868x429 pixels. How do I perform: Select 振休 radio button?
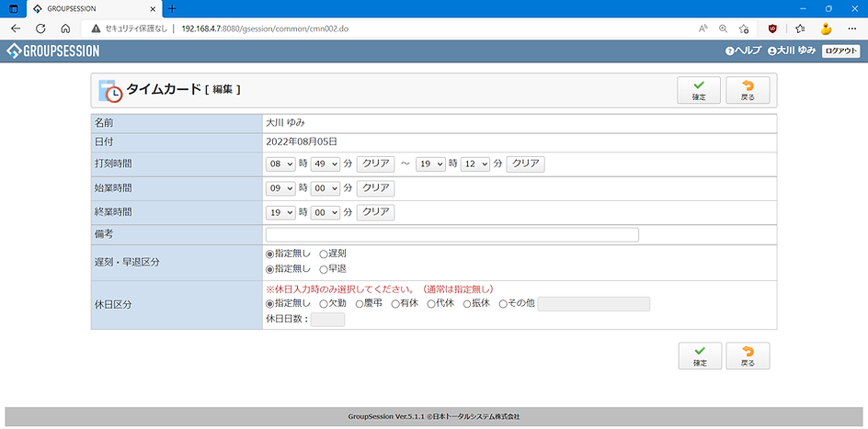467,304
